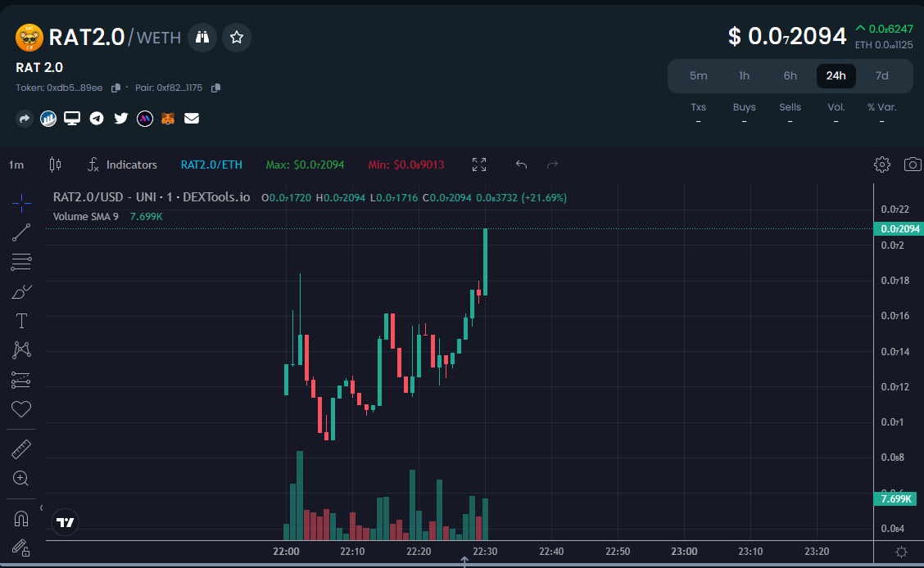924x568 pixels.
Task: Click the Sells stats column
Action: [790, 113]
